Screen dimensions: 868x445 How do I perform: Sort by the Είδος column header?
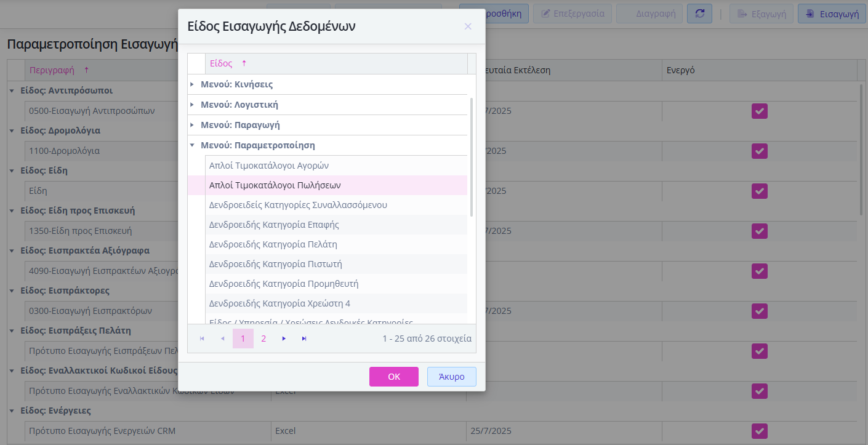point(221,63)
